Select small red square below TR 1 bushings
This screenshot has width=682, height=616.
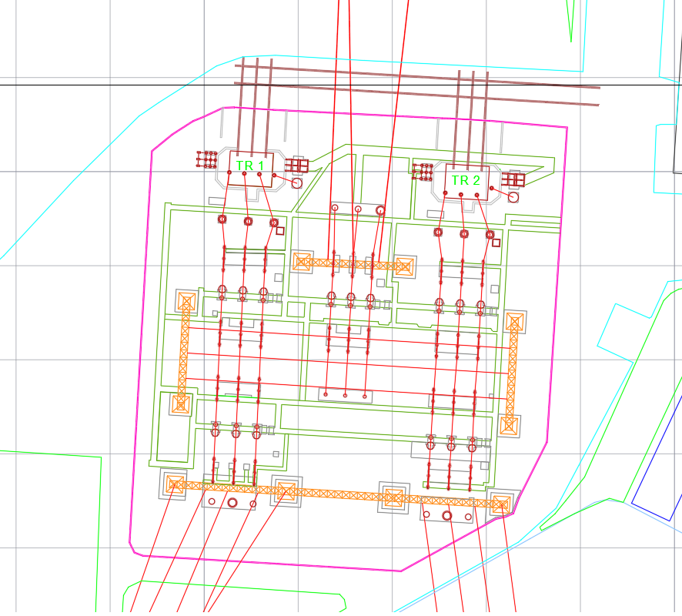pos(280,231)
